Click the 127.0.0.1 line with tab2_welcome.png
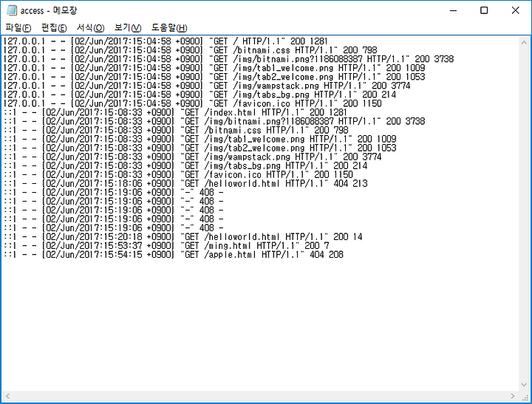 (214, 77)
